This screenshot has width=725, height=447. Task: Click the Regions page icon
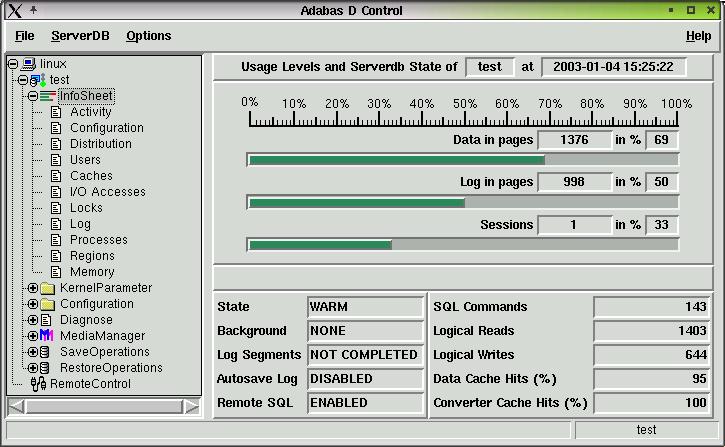[56, 256]
